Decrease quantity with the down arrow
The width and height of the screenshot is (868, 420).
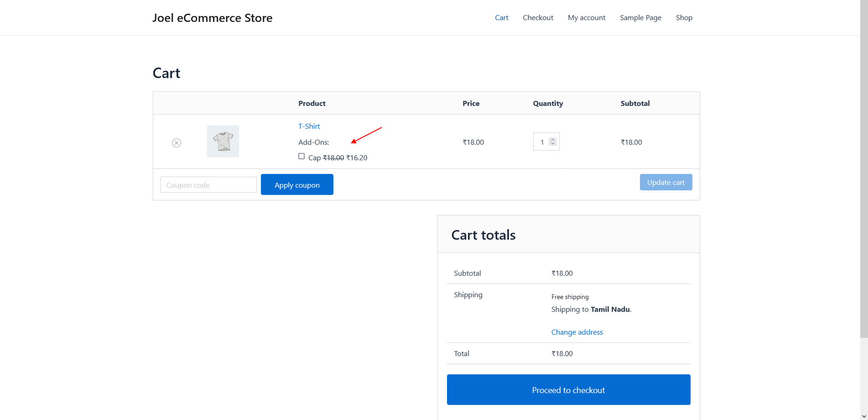553,144
